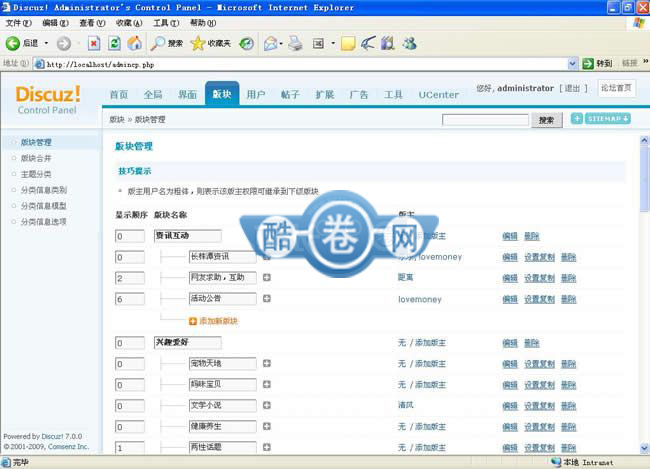Open the 收藏 menu
The width and height of the screenshot is (650, 469).
click(129, 23)
